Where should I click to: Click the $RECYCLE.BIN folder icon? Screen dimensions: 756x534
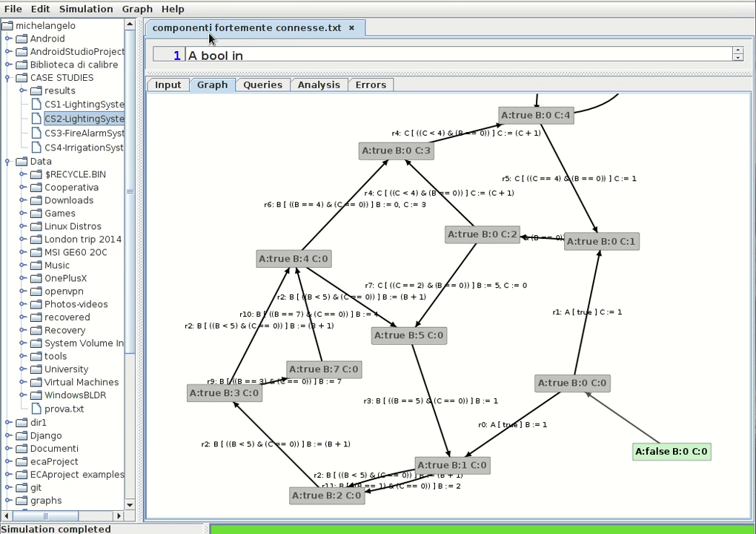coord(36,174)
